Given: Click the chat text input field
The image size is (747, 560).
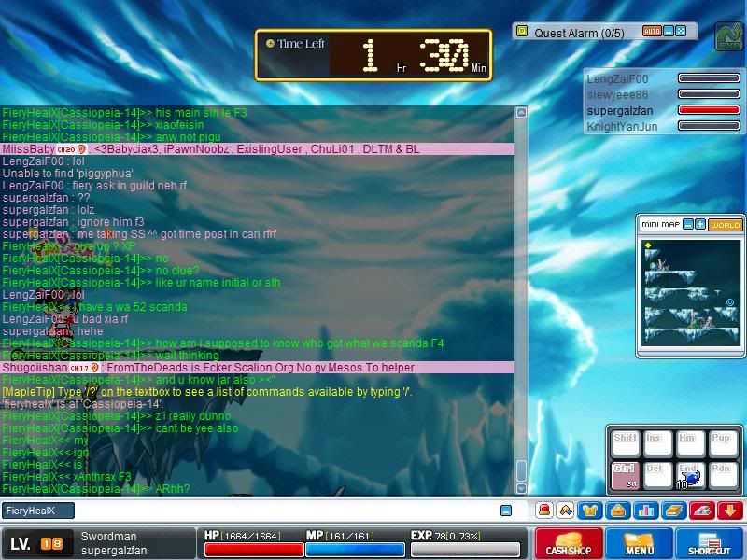Looking at the screenshot, I should coord(280,511).
